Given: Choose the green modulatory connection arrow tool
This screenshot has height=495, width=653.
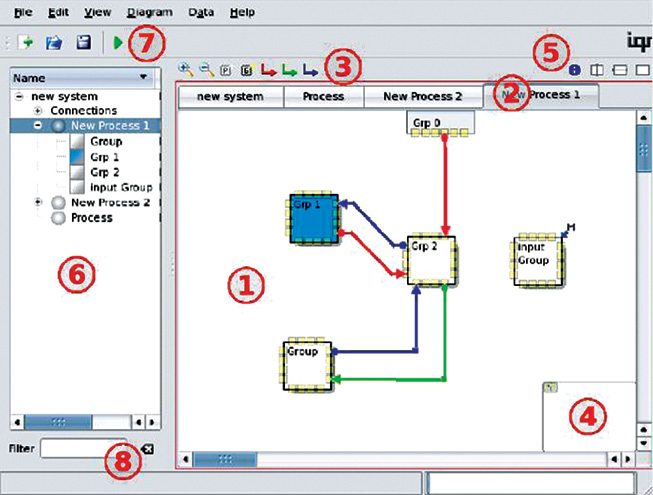Looking at the screenshot, I should 289,70.
